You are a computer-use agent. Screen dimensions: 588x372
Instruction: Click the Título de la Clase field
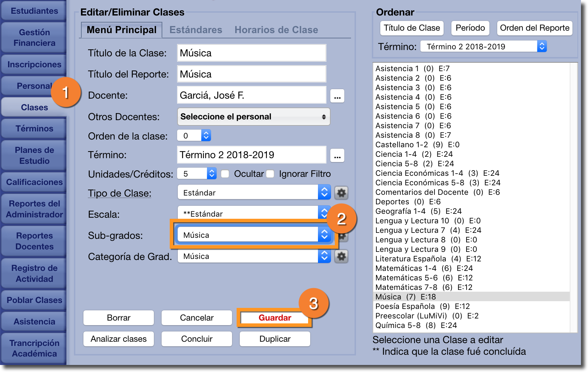click(251, 53)
